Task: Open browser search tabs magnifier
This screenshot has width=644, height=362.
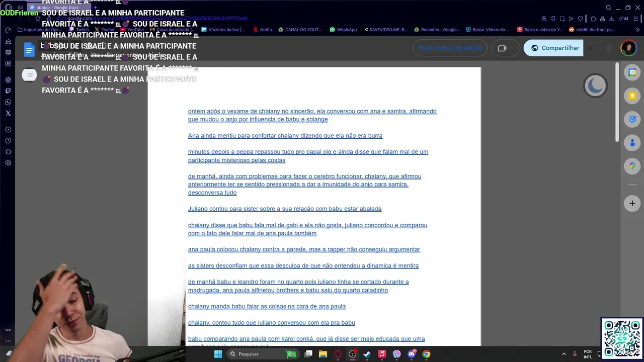Action: pos(608,8)
